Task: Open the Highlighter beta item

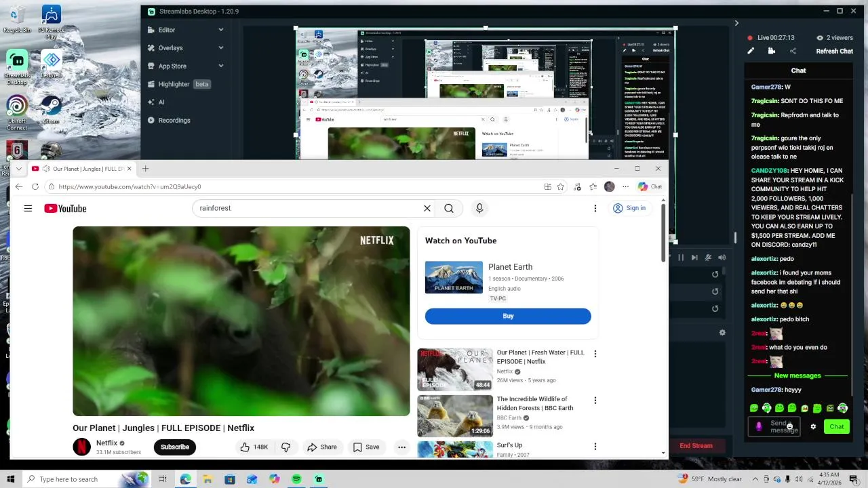Action: click(179, 84)
